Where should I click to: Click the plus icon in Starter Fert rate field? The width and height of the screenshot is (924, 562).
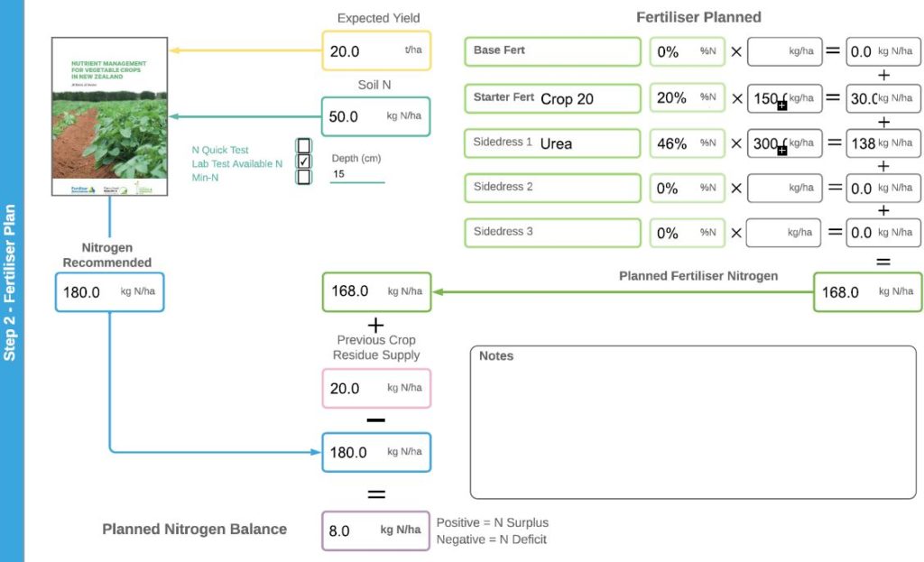781,106
